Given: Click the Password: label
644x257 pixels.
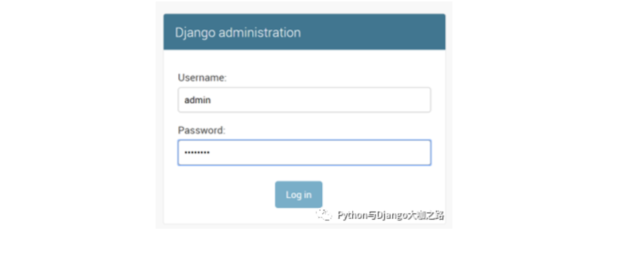Looking at the screenshot, I should [202, 131].
